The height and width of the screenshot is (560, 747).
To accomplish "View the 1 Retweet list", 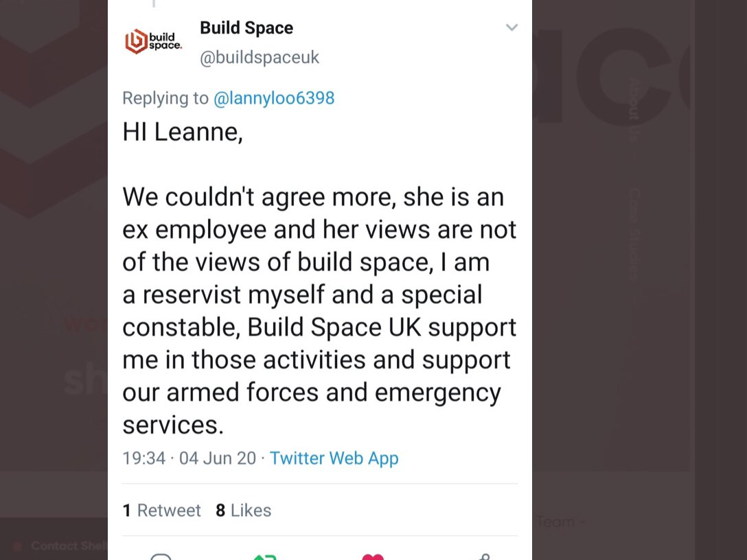I will click(x=162, y=511).
